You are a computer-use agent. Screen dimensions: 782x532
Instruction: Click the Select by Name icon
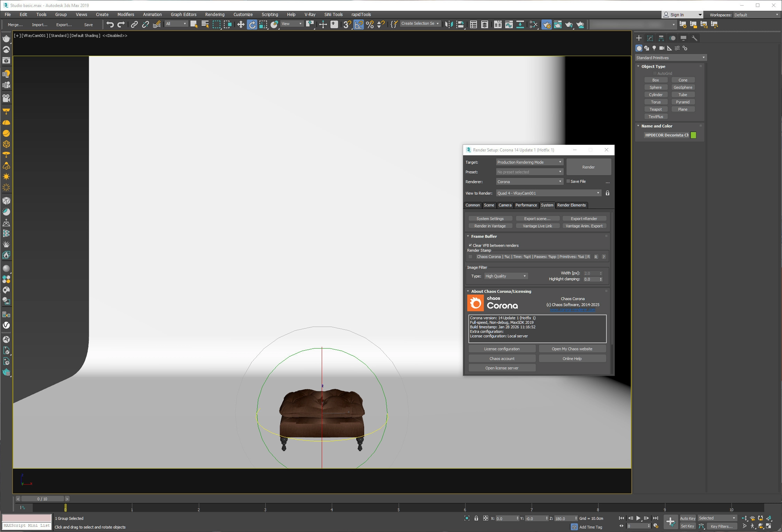(205, 24)
